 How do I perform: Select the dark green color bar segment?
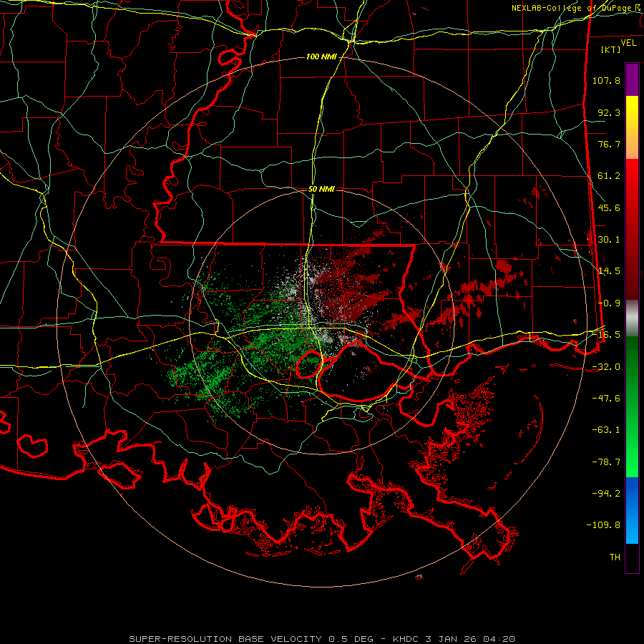click(x=632, y=370)
